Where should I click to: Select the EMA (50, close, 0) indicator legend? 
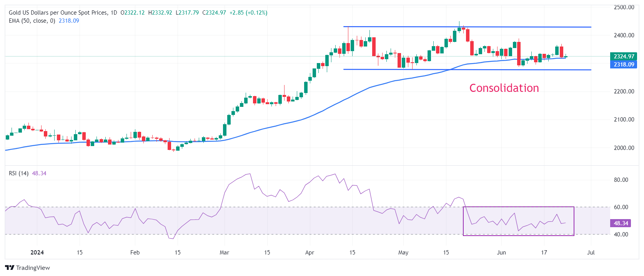click(32, 21)
